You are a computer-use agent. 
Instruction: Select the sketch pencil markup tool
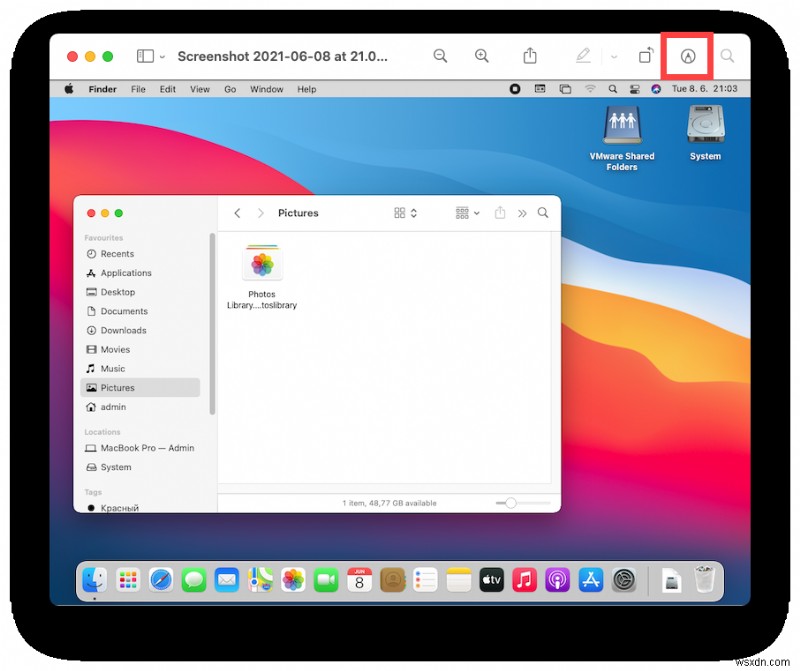584,56
